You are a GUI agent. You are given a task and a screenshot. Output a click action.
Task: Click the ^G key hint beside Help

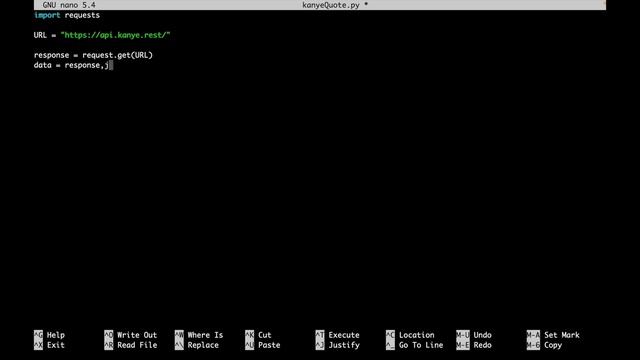38,335
